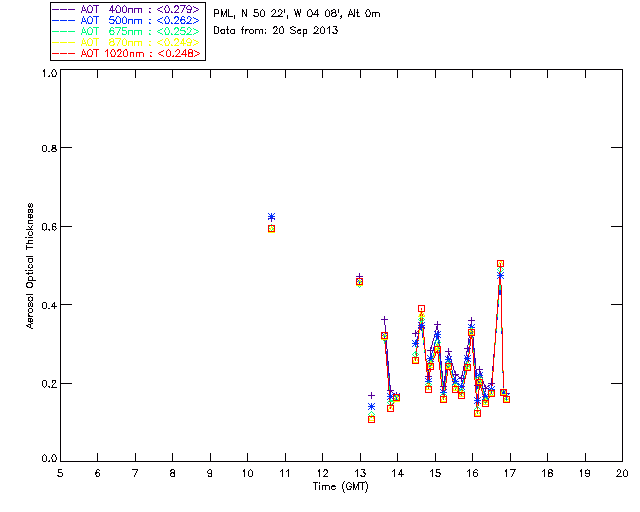Click the x-axis tick label 9

pos(210,473)
